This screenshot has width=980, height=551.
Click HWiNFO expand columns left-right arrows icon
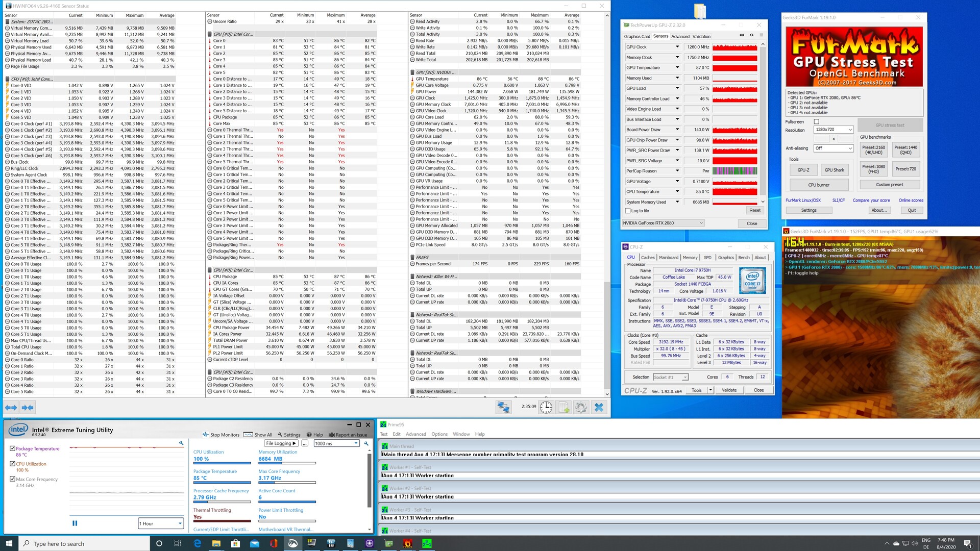point(11,408)
